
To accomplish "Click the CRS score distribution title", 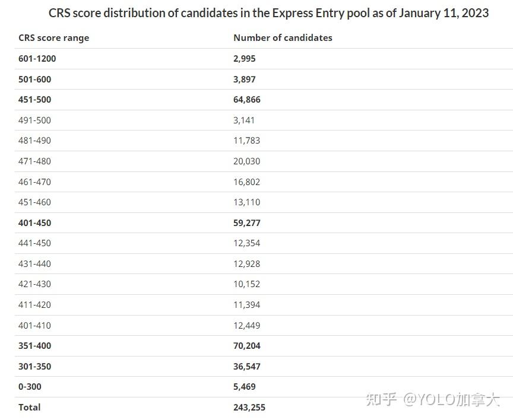I will [x=268, y=13].
